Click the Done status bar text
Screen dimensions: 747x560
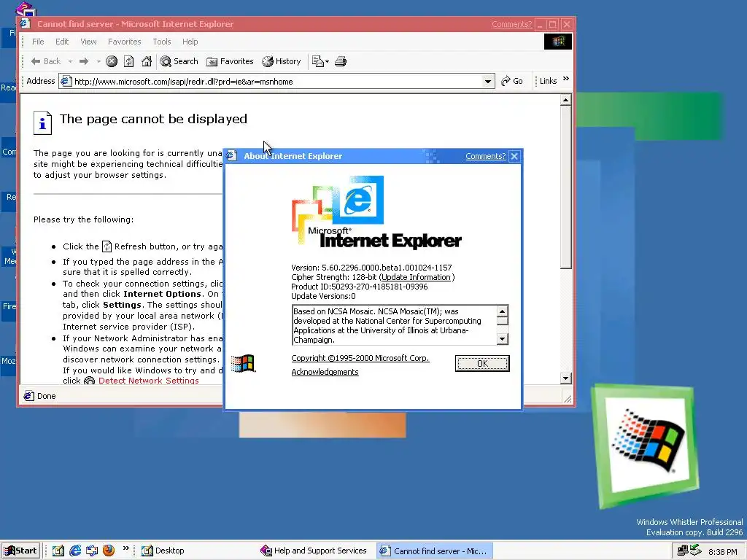[x=46, y=396]
